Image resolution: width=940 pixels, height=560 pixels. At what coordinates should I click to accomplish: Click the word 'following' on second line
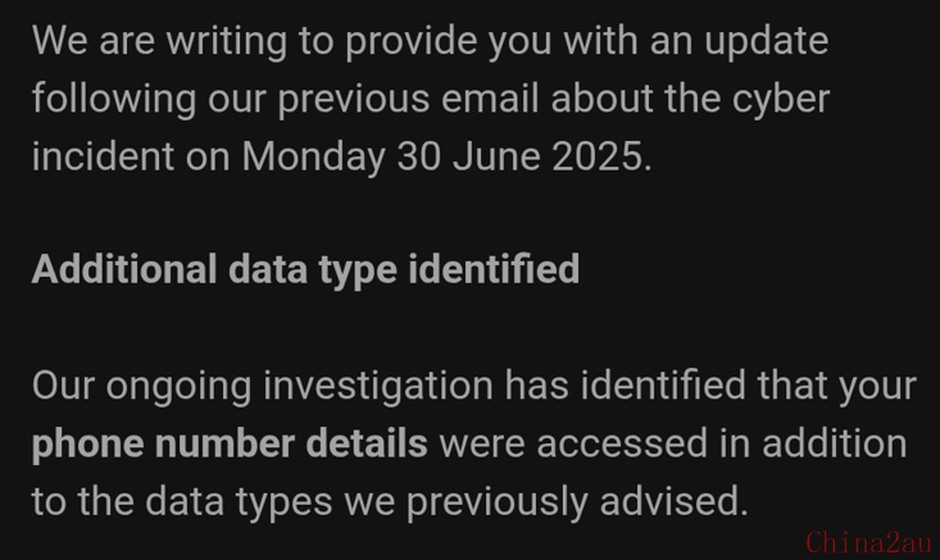[114, 100]
